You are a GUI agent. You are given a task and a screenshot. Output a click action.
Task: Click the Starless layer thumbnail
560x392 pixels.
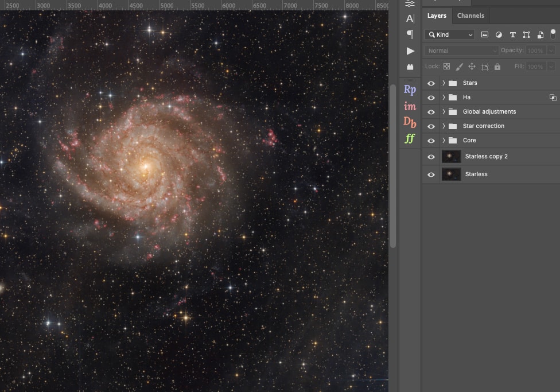pyautogui.click(x=452, y=174)
